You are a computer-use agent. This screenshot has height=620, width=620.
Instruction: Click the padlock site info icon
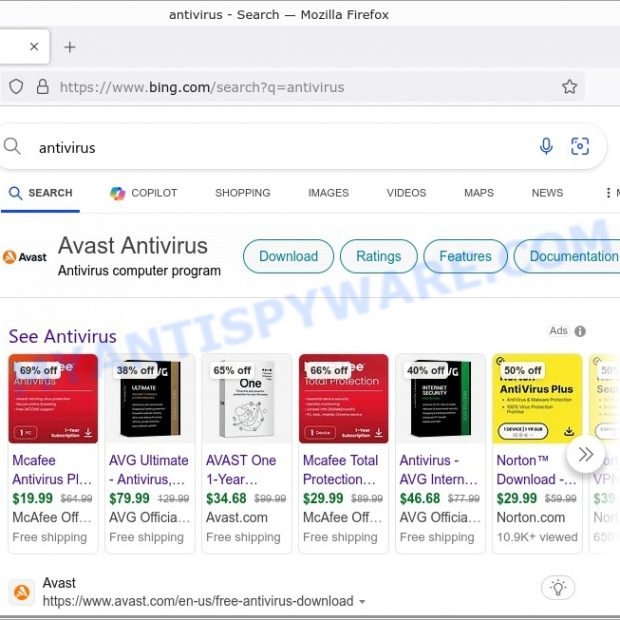tap(42, 87)
